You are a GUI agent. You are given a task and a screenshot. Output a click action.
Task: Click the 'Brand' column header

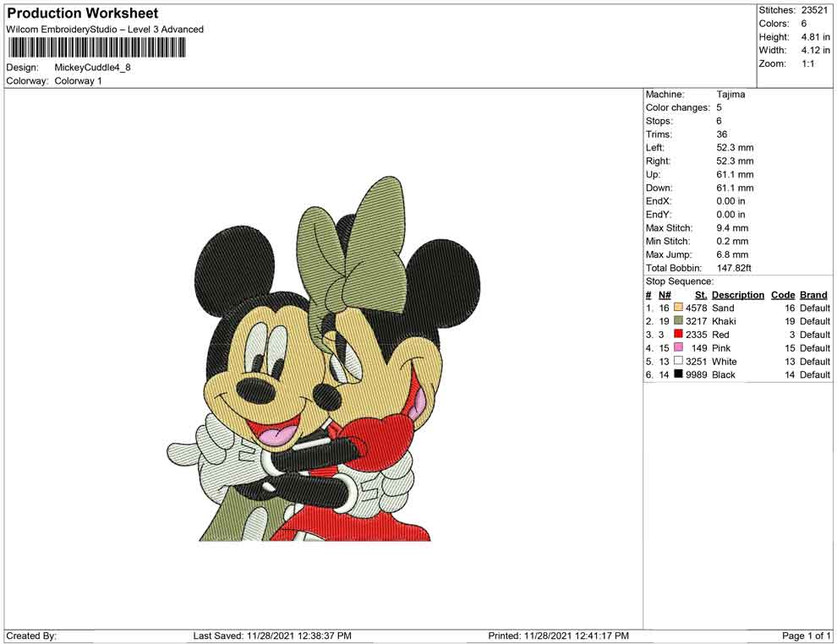pyautogui.click(x=813, y=295)
